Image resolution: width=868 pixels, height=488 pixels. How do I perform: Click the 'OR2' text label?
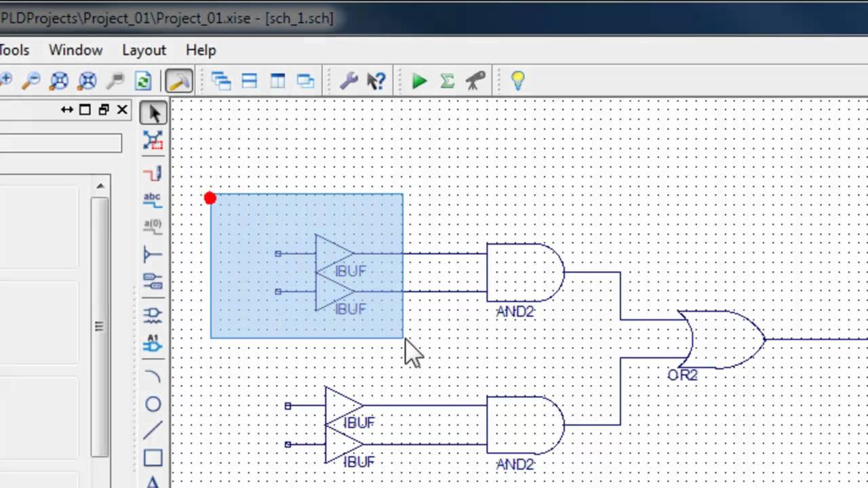pyautogui.click(x=682, y=375)
